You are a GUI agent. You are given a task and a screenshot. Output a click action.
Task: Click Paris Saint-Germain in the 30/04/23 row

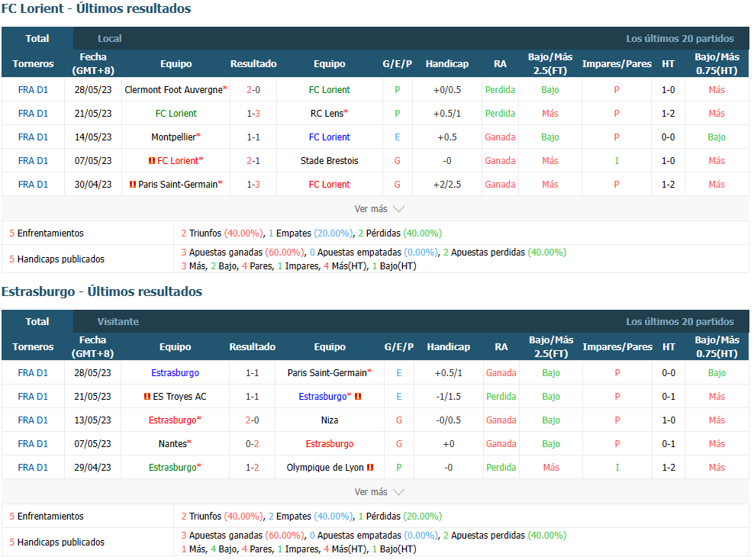coord(178,184)
